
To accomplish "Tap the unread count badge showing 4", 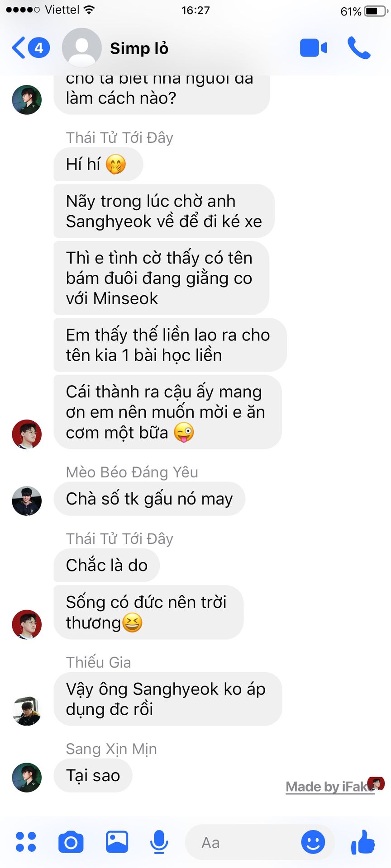I will point(39,48).
